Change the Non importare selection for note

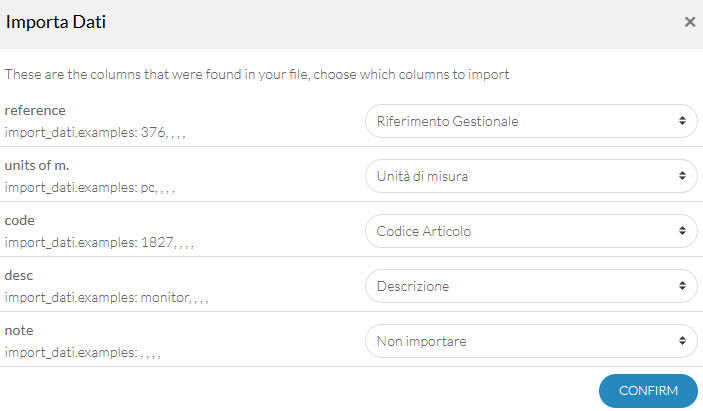531,342
